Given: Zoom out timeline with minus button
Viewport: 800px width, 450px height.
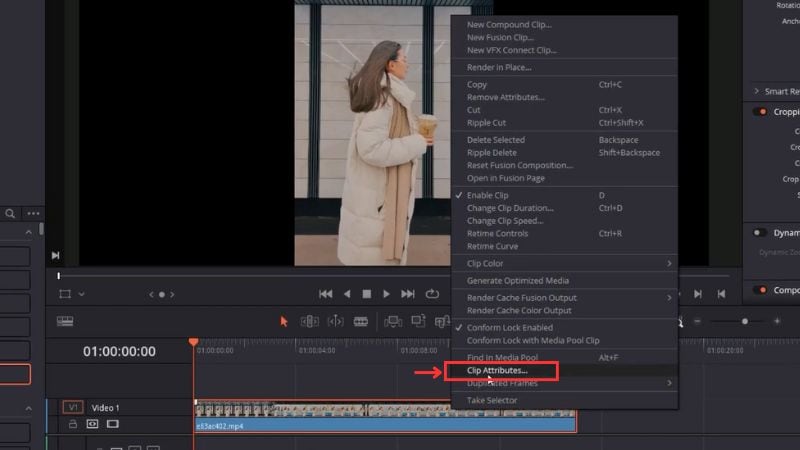Looking at the screenshot, I should click(x=697, y=321).
